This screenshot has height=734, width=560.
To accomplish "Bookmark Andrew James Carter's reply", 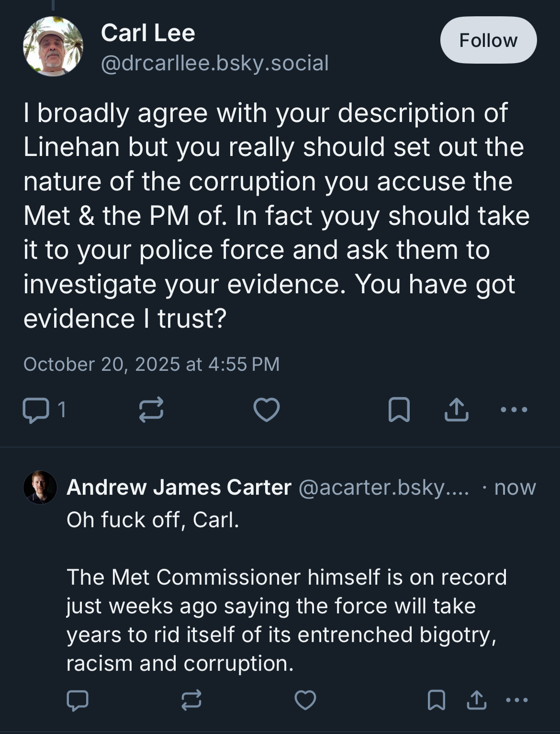I will (436, 701).
